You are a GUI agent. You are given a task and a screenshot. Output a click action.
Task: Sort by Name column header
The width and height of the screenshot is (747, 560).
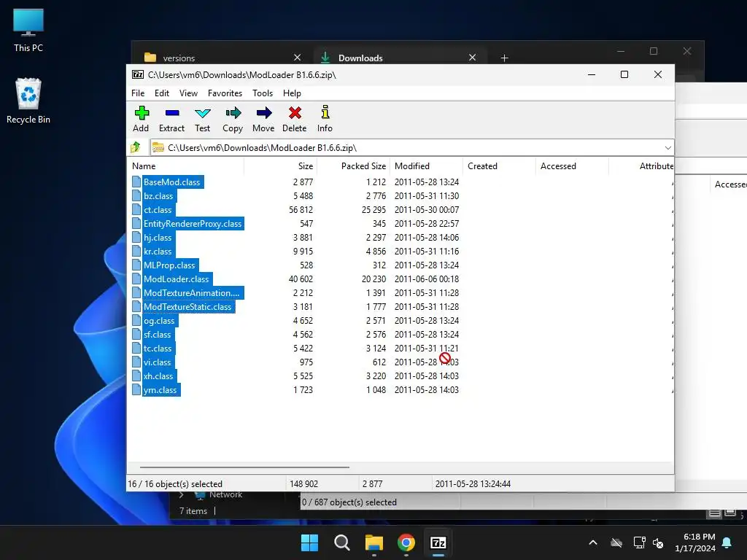coord(186,166)
